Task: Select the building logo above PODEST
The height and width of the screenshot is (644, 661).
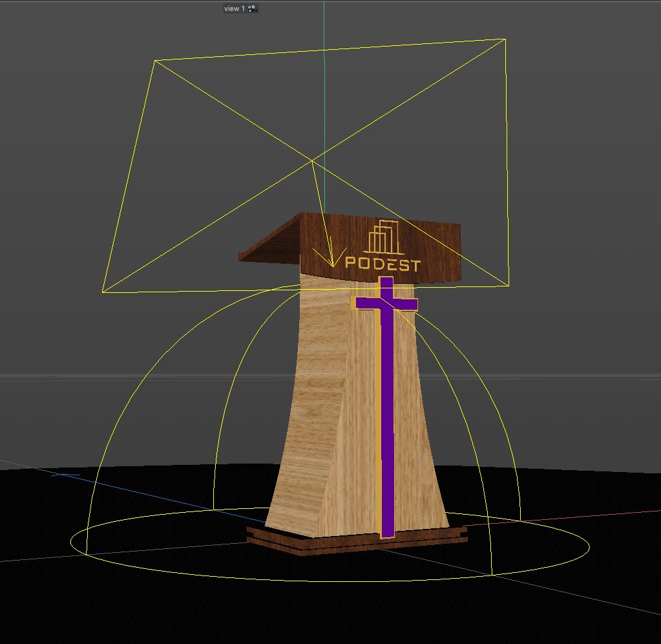Action: click(383, 237)
